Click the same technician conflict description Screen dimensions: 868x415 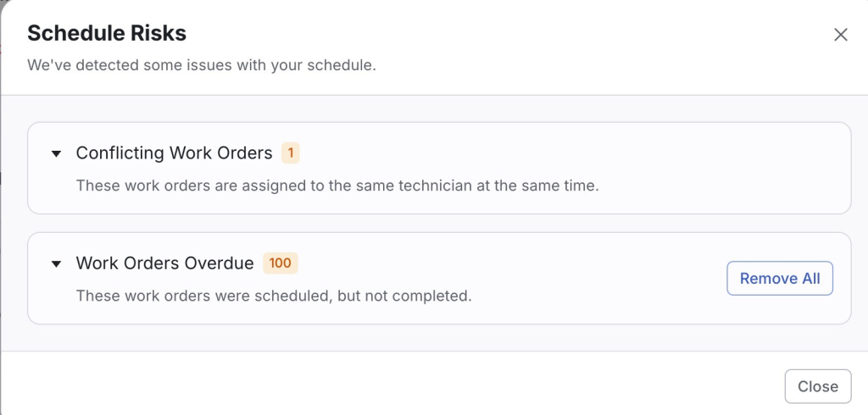(337, 185)
